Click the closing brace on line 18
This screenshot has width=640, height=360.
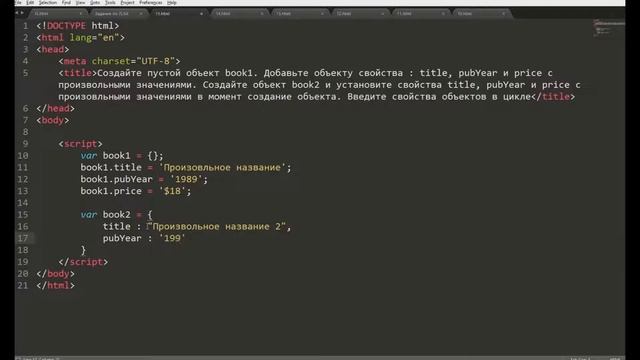click(x=83, y=250)
